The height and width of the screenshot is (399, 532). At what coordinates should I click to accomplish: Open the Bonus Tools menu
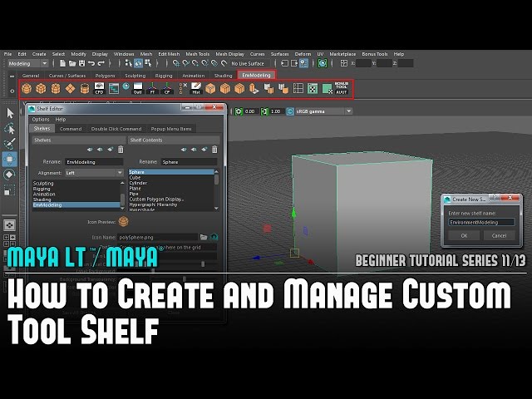(375, 54)
